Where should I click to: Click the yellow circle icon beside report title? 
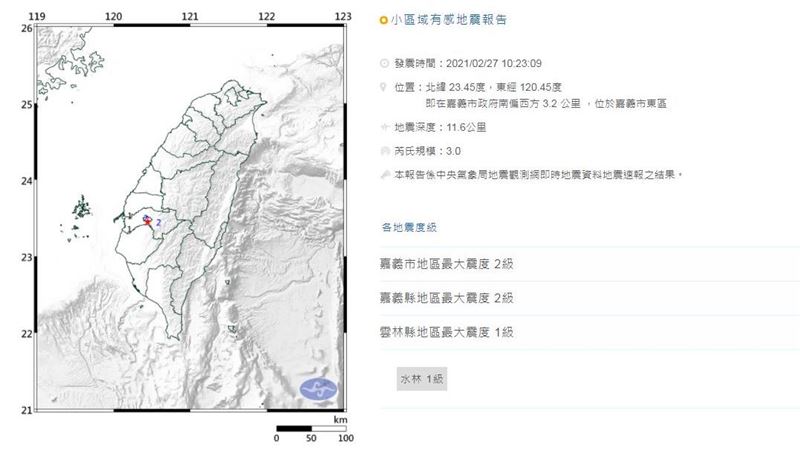(384, 20)
